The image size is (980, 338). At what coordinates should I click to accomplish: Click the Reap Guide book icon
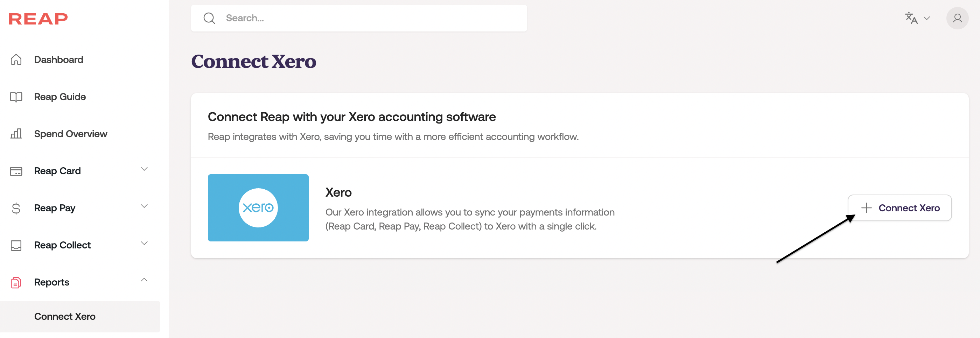coord(16,97)
